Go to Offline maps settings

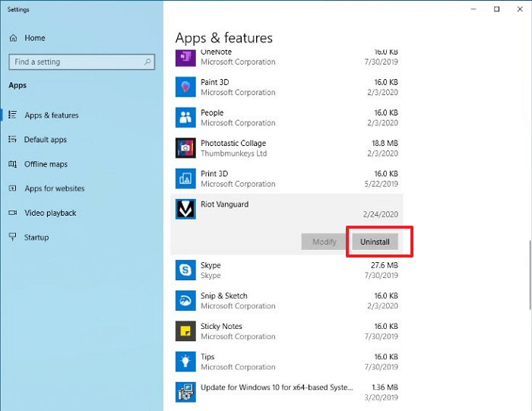46,164
